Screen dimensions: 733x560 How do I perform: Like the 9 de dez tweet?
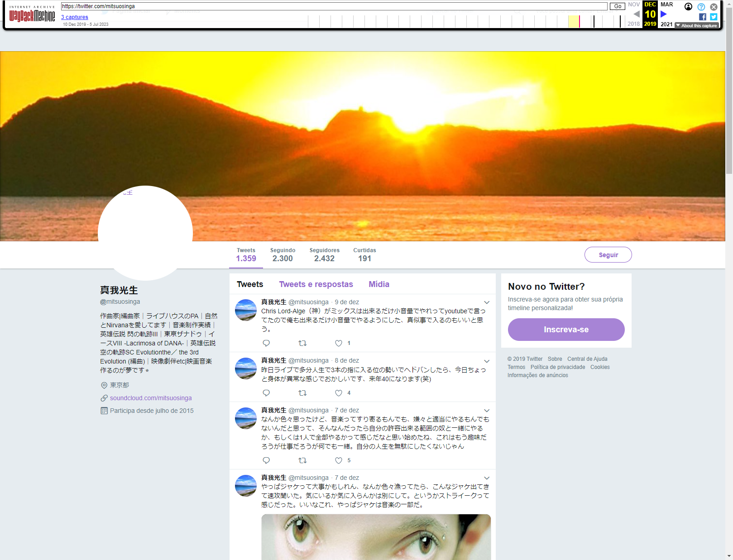click(x=339, y=343)
